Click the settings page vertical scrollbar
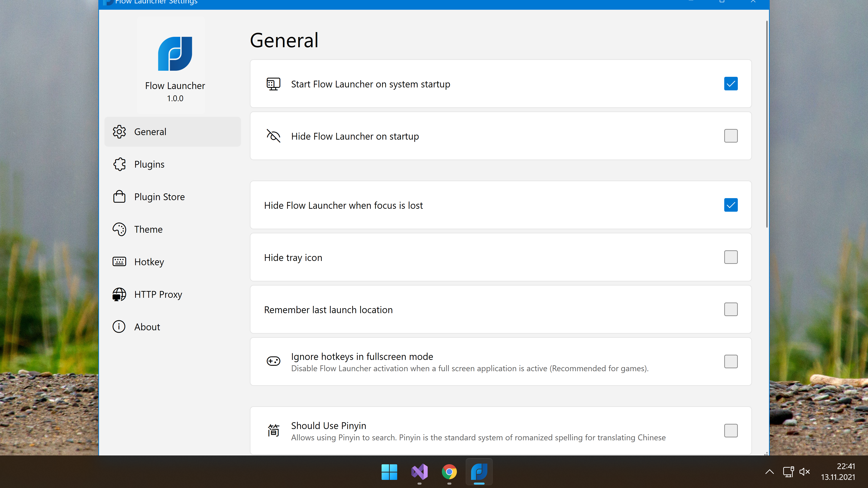 point(767,125)
